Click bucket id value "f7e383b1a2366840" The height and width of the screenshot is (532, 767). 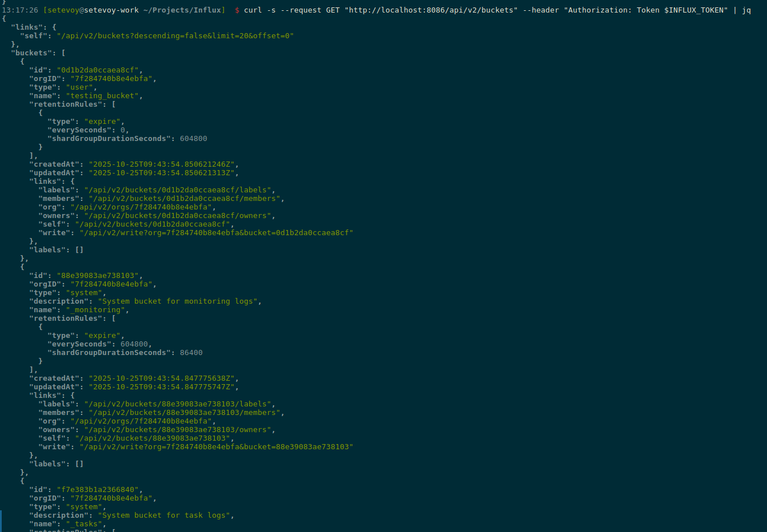click(99, 490)
